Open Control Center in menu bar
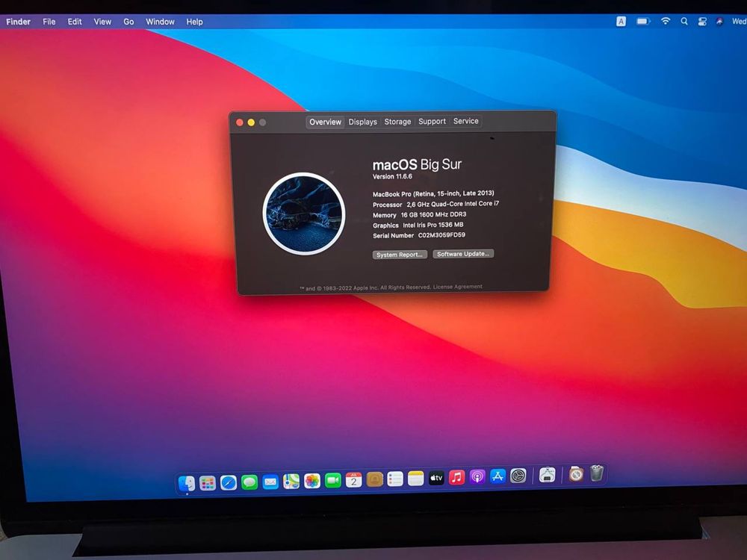The height and width of the screenshot is (560, 747). click(x=701, y=22)
